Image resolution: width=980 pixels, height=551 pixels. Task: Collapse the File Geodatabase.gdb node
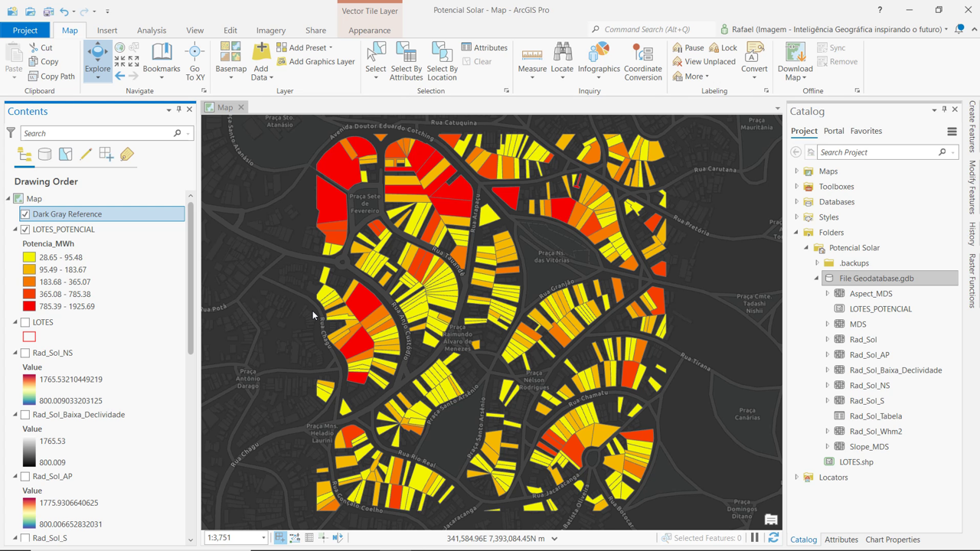(815, 278)
